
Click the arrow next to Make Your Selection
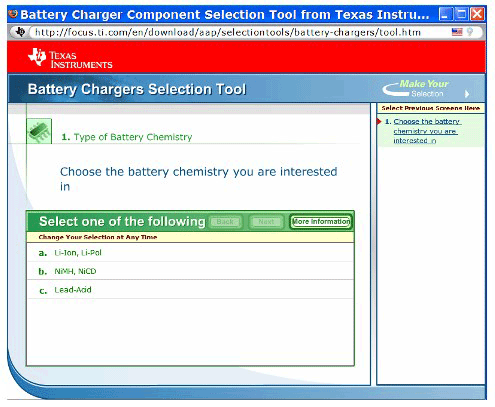coord(467,94)
